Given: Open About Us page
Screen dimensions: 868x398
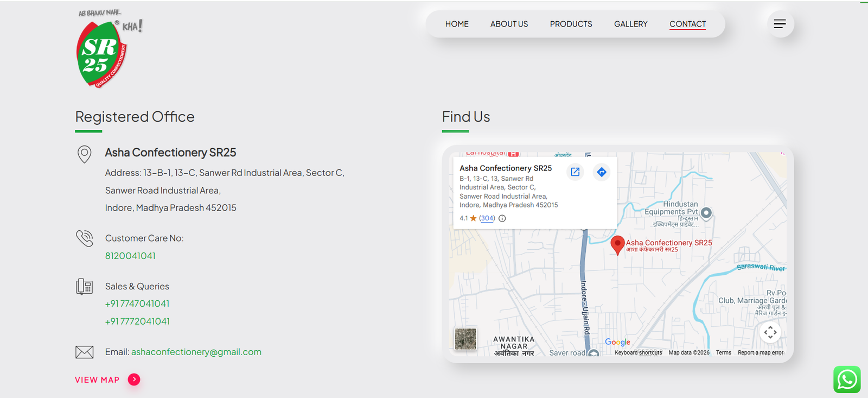Looking at the screenshot, I should (509, 24).
